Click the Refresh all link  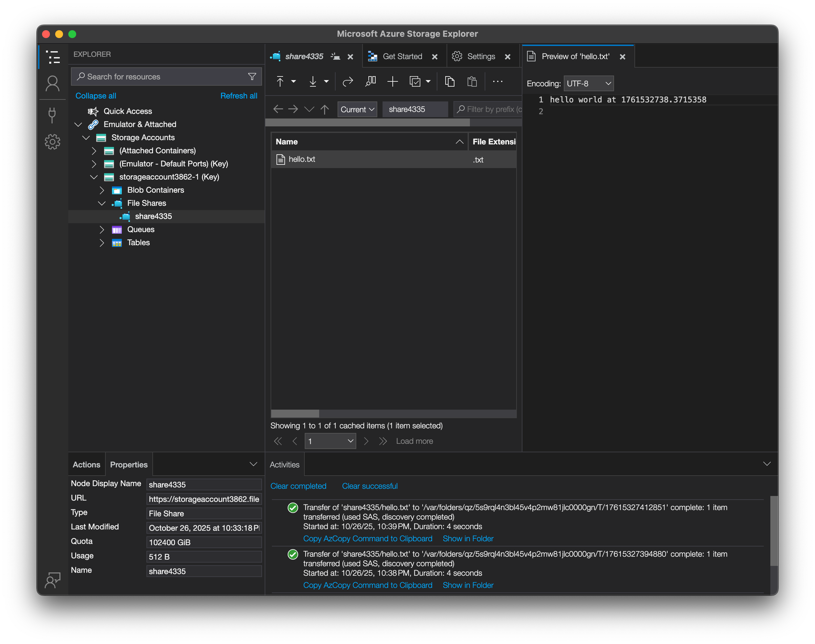[x=238, y=96]
